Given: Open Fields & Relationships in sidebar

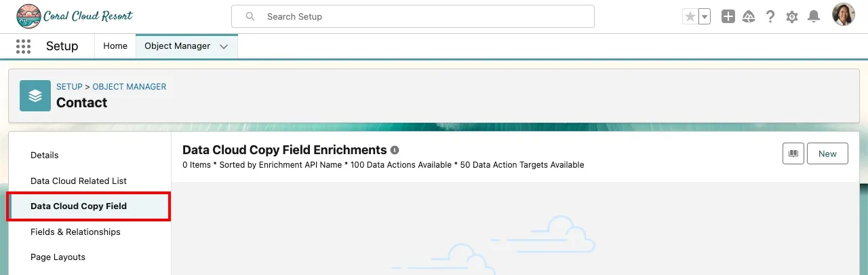Looking at the screenshot, I should pos(75,232).
